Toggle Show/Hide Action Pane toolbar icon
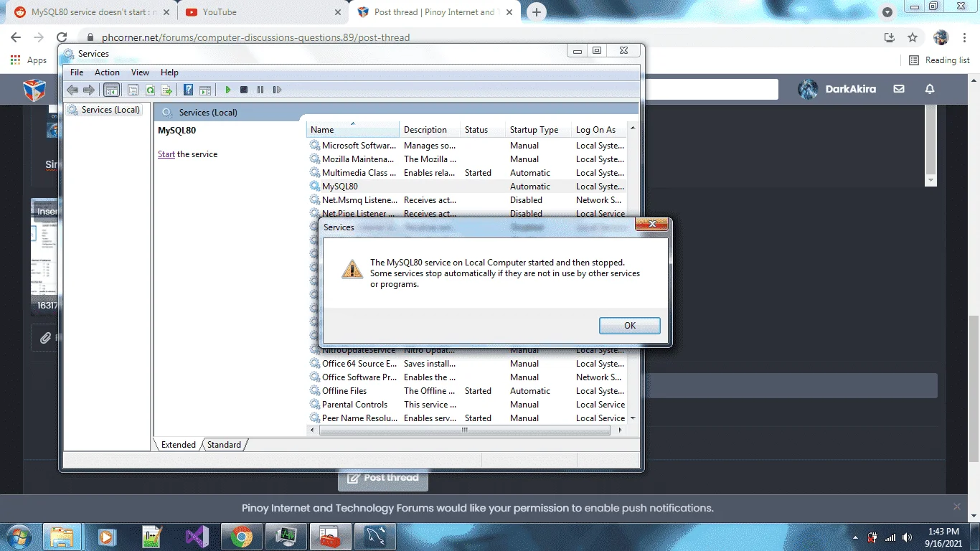Screen dimensions: 980x551 (x=205, y=90)
